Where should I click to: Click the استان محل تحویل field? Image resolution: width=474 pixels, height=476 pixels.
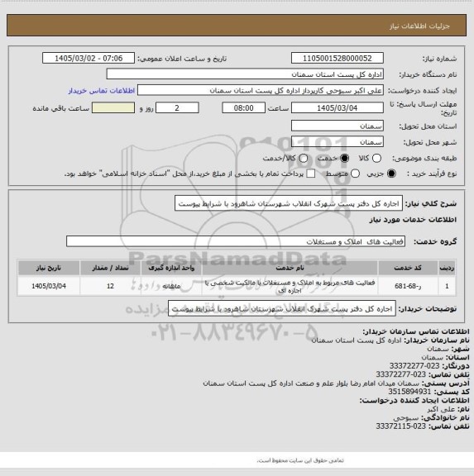point(338,126)
